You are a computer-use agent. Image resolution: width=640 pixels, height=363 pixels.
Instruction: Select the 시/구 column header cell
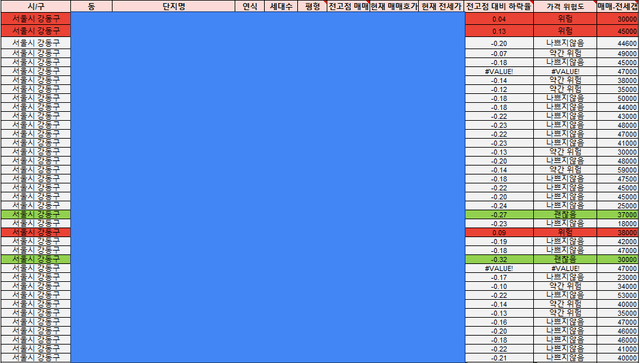point(36,6)
